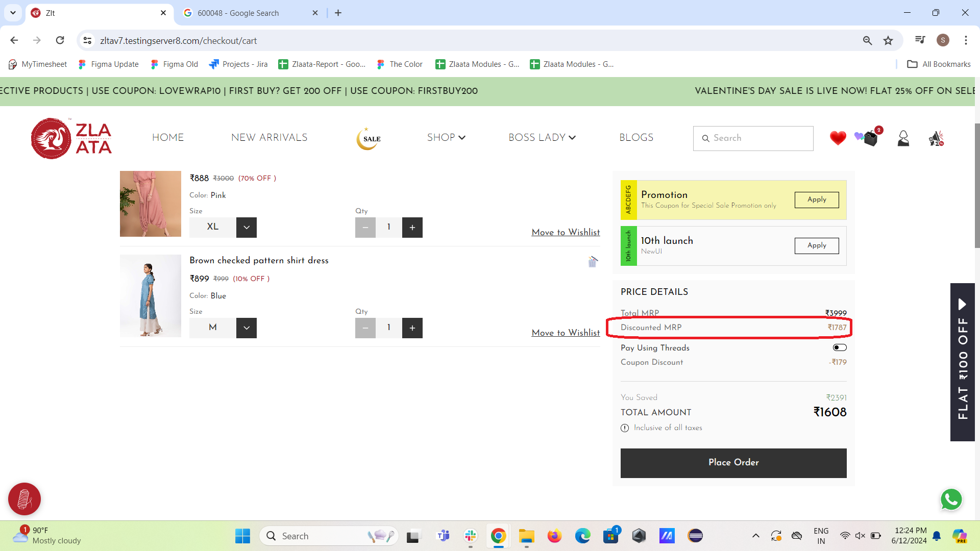
Task: Open the wishlist heart icon
Action: pos(838,138)
